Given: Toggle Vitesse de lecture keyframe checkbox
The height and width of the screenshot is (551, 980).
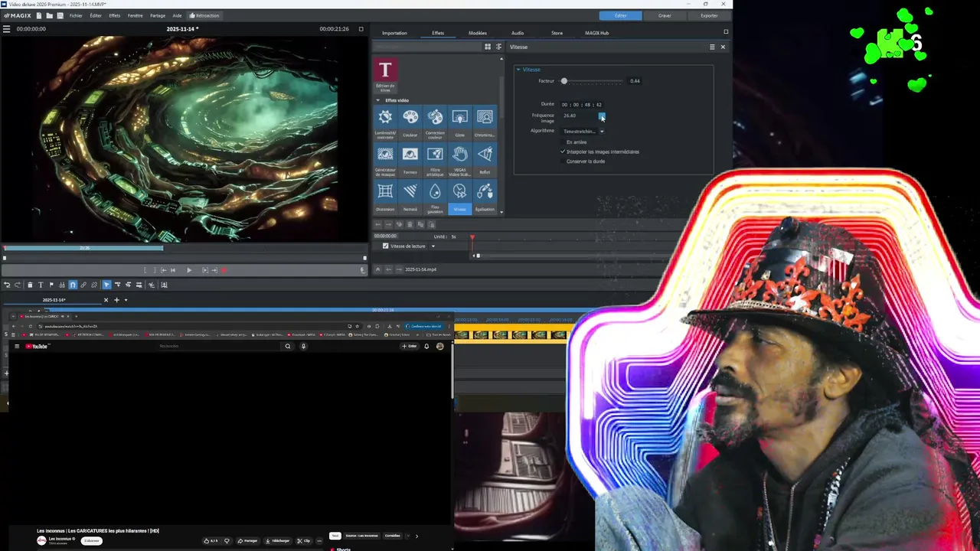Looking at the screenshot, I should point(386,246).
